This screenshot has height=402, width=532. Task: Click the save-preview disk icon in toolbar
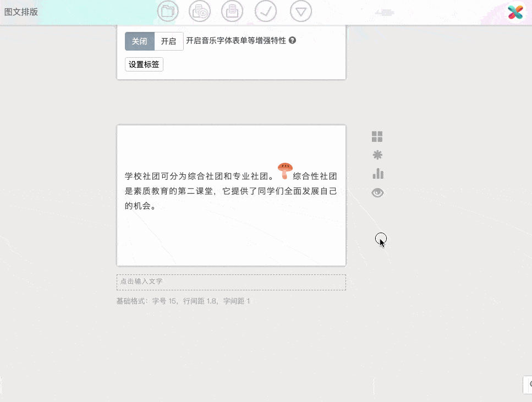[x=200, y=11]
